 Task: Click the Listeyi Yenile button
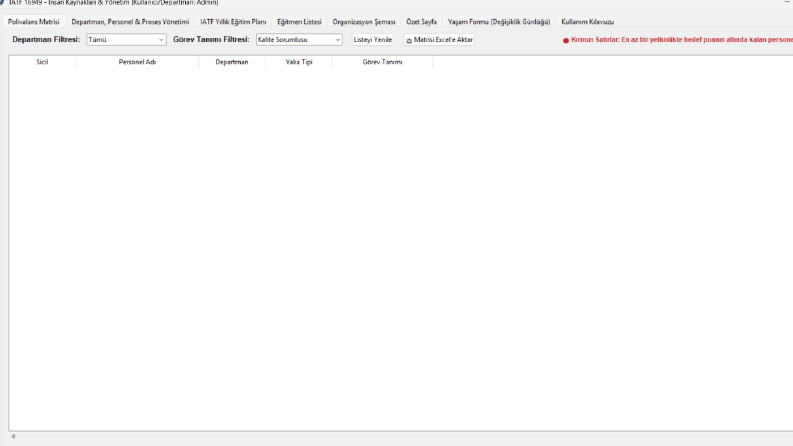(x=372, y=39)
